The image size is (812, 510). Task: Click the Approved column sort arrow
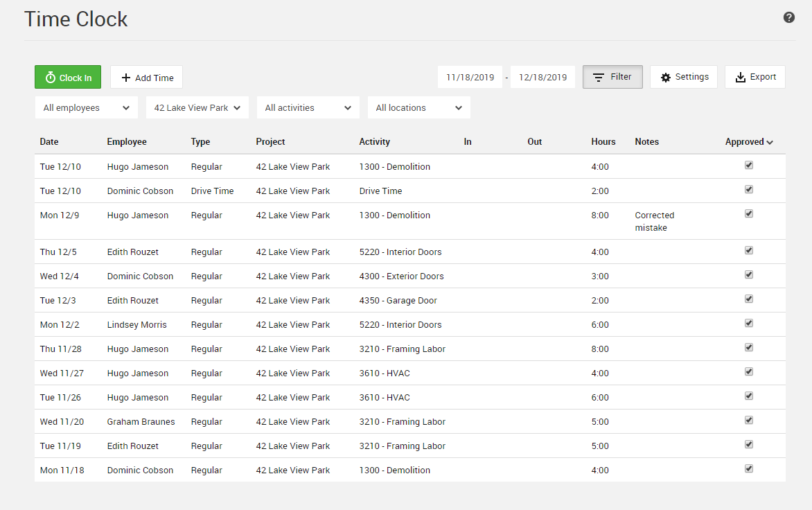click(770, 142)
